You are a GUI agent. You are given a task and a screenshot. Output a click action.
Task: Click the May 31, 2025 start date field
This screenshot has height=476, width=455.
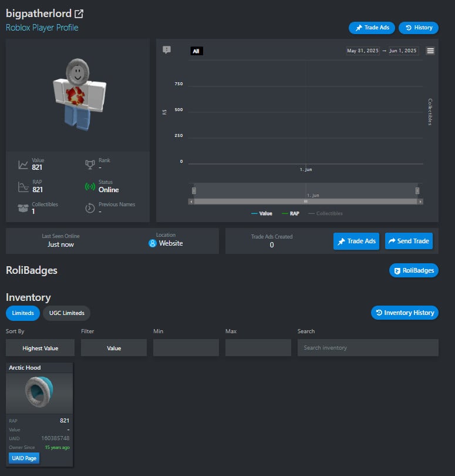[x=363, y=51]
